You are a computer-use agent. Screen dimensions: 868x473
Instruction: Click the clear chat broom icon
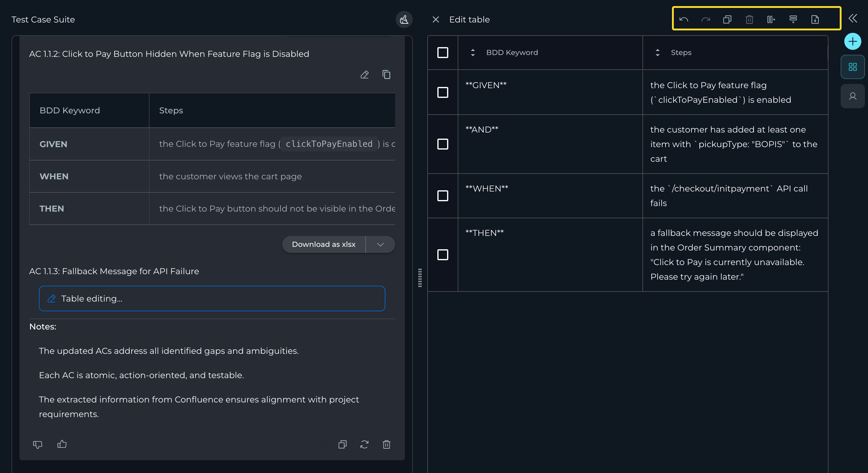(404, 19)
